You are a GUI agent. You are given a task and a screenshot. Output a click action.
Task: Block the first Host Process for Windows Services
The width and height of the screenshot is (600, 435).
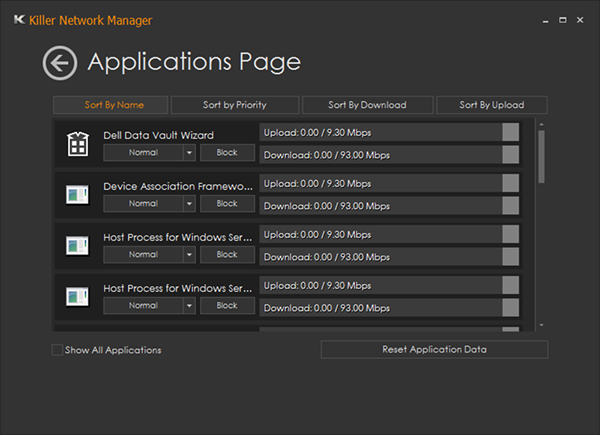click(227, 254)
